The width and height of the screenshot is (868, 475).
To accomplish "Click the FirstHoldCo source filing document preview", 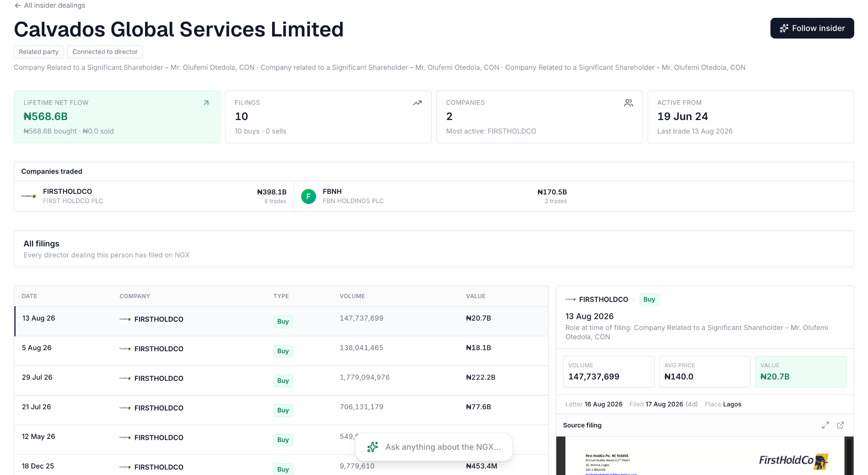I will click(x=704, y=455).
